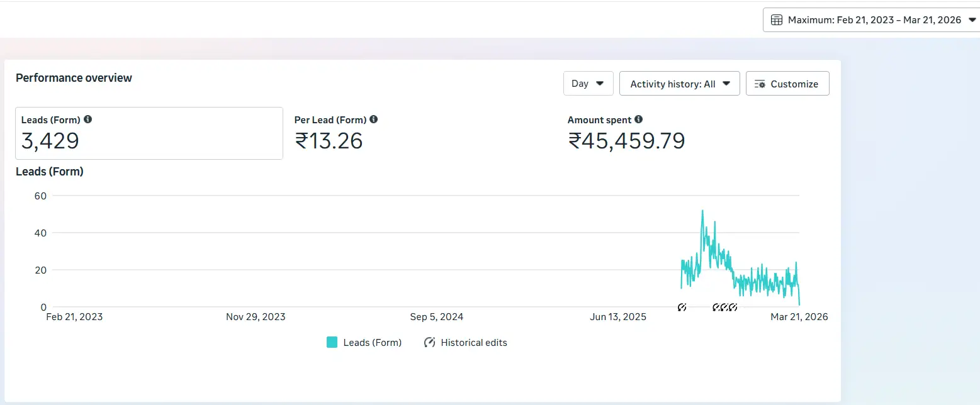The image size is (980, 405).
Task: Click the Customize button label
Action: click(794, 84)
